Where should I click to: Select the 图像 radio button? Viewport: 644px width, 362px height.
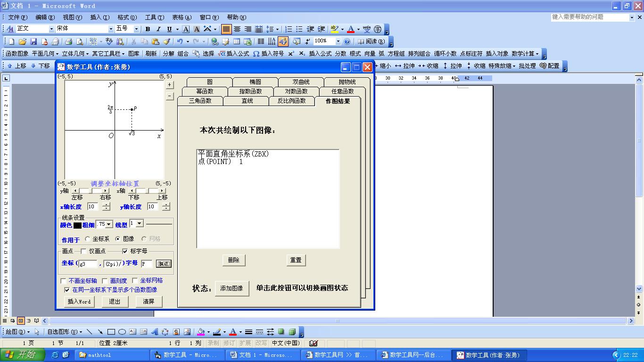pyautogui.click(x=118, y=239)
